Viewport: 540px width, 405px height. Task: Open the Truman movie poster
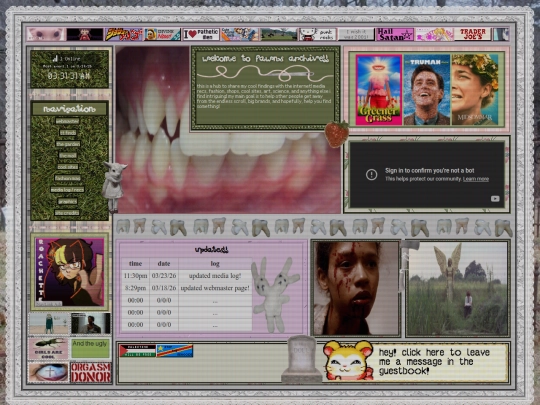427,90
